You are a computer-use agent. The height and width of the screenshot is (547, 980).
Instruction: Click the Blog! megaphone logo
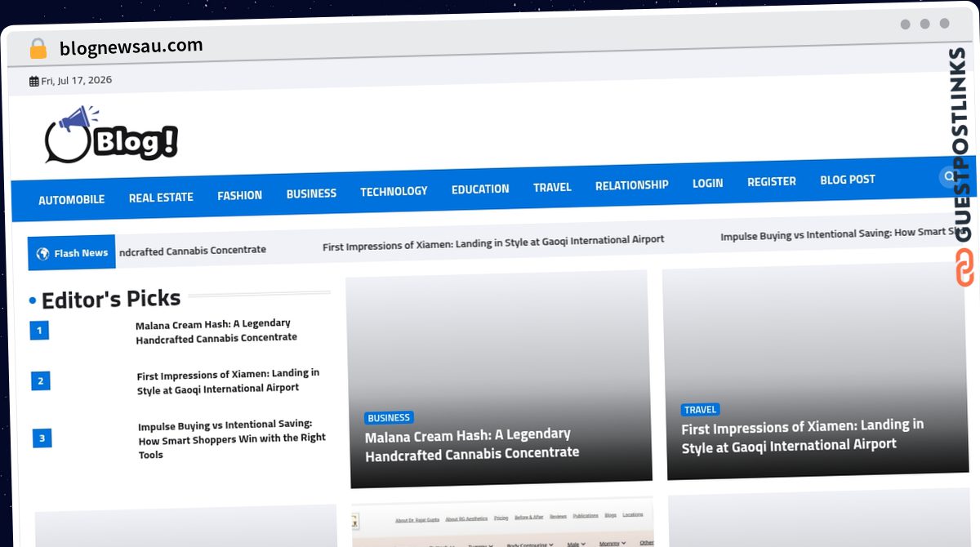click(x=111, y=135)
